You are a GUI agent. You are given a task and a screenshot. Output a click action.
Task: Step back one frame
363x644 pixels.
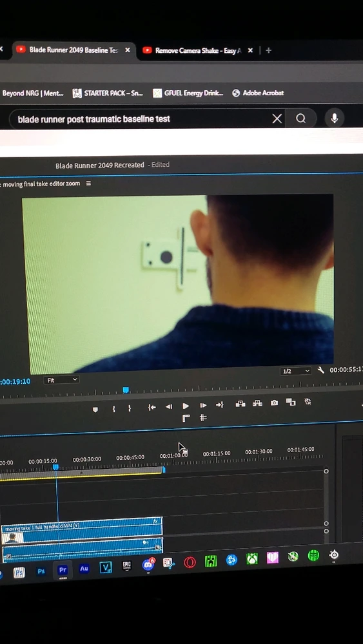tap(168, 406)
